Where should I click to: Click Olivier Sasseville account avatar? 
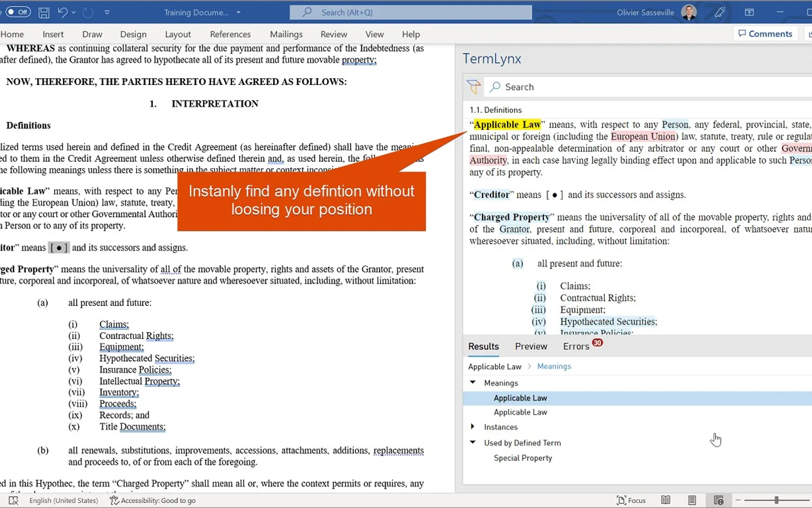(689, 12)
